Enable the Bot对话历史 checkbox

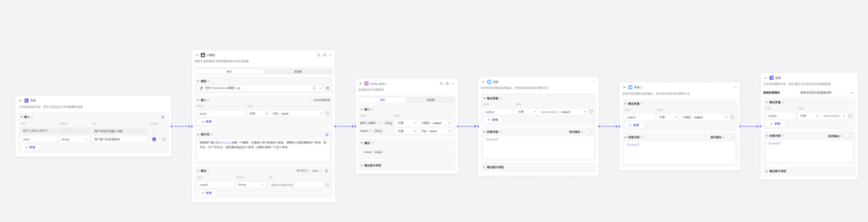pos(311,100)
